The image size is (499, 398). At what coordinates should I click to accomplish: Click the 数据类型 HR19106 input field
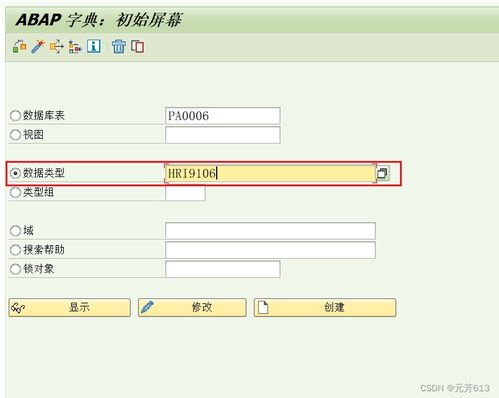pos(271,173)
